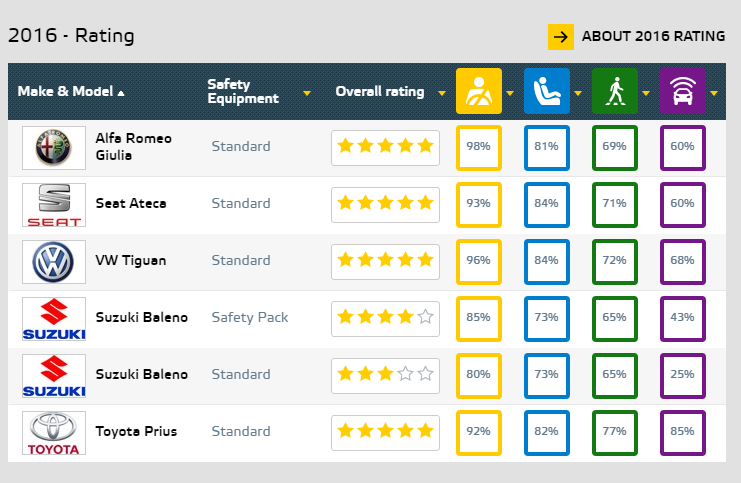
Task: Click the Toyota logo
Action: tap(54, 432)
